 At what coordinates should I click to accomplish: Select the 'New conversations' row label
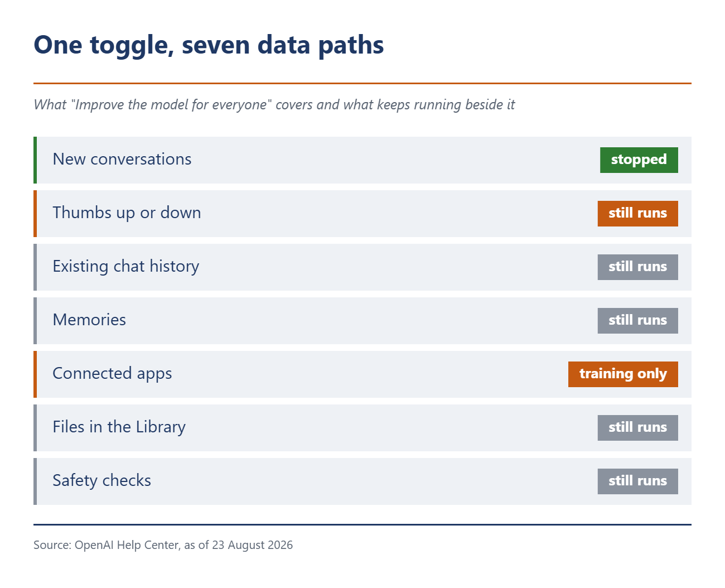point(122,160)
